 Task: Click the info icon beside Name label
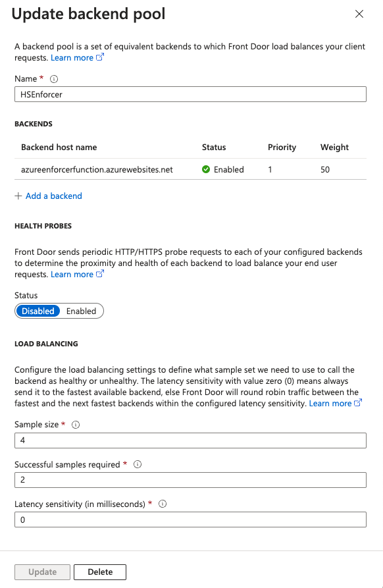pos(54,79)
